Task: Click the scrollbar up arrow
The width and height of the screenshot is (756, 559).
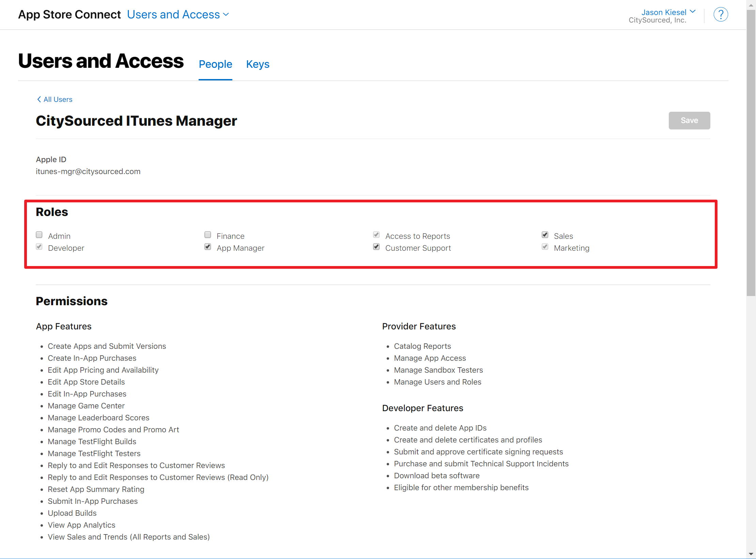Action: tap(751, 5)
